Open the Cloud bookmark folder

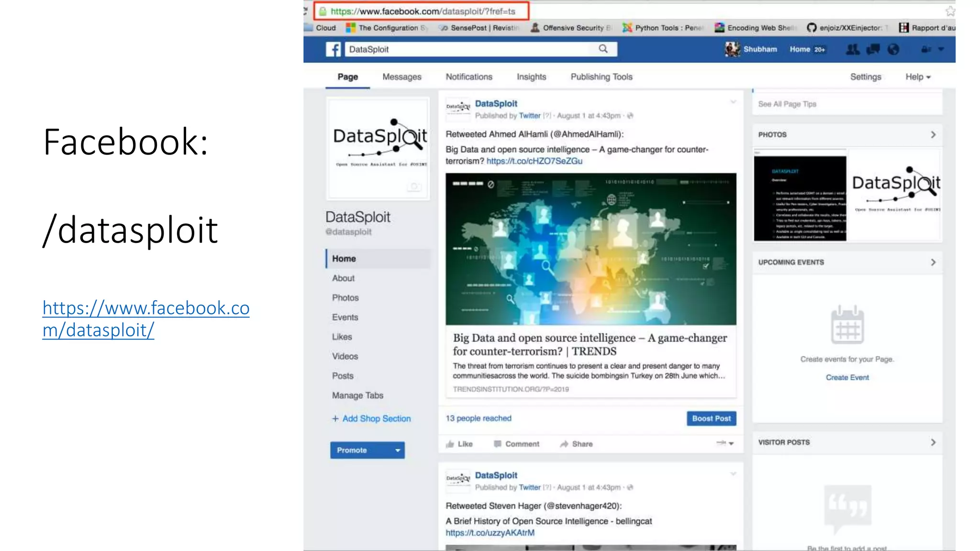pyautogui.click(x=321, y=28)
